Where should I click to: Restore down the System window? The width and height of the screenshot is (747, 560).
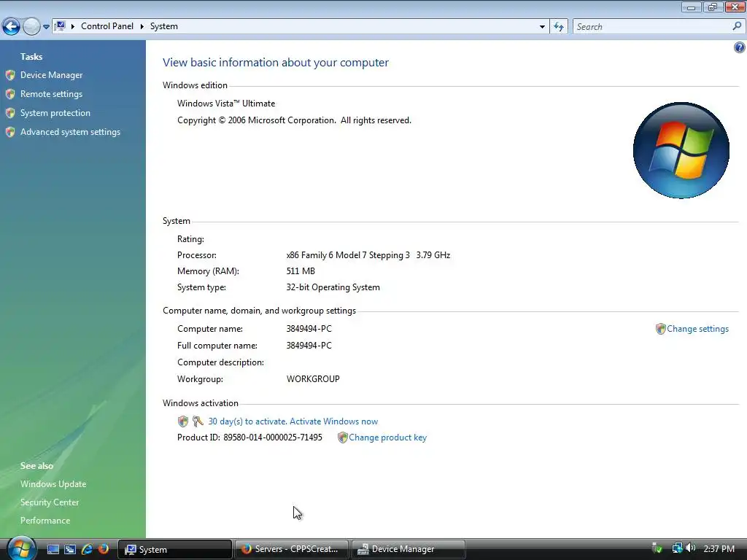pos(712,7)
